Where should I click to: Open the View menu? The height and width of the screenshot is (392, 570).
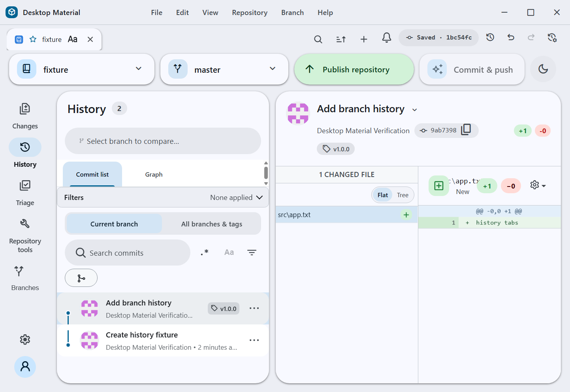pos(210,12)
